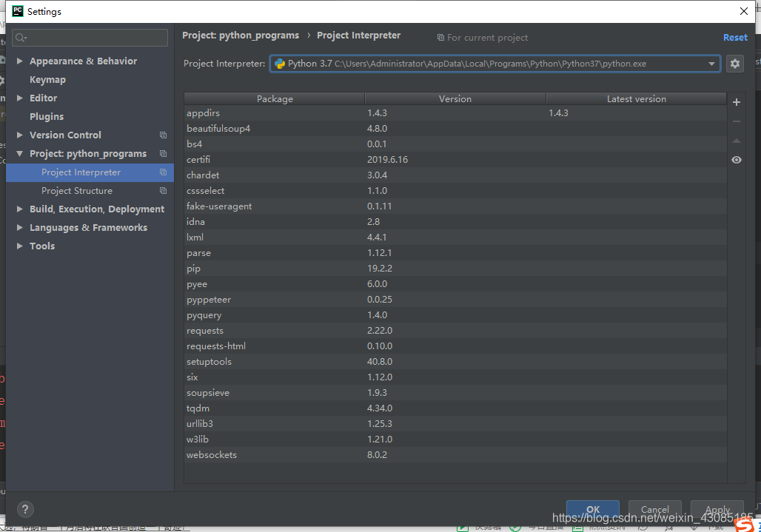Click the Reset link
The height and width of the screenshot is (532, 761).
(735, 37)
